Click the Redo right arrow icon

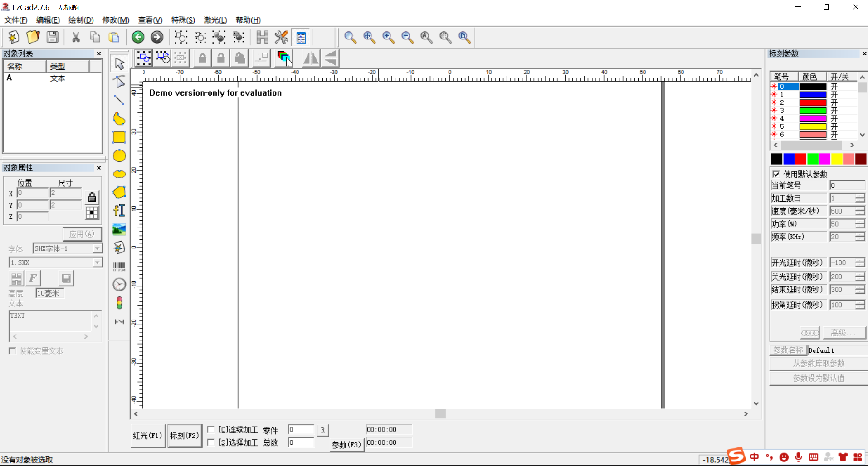157,37
